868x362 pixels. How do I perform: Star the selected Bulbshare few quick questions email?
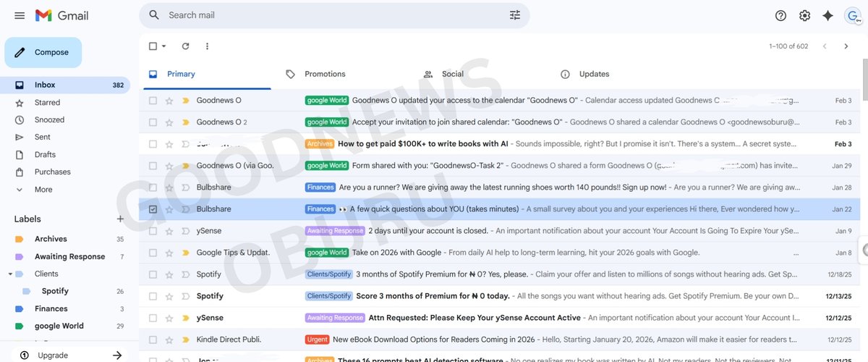(x=169, y=209)
